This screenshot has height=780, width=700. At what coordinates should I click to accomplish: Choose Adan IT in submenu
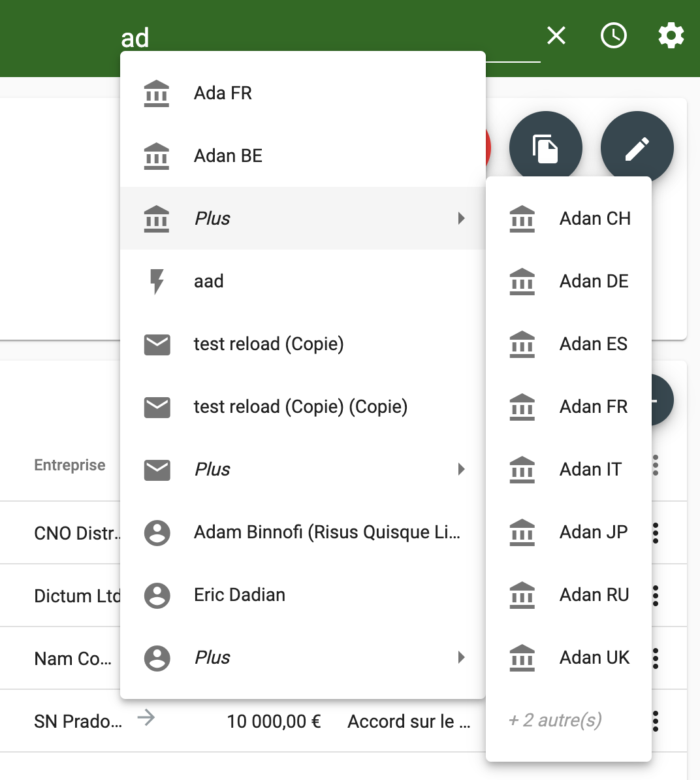[x=569, y=469]
